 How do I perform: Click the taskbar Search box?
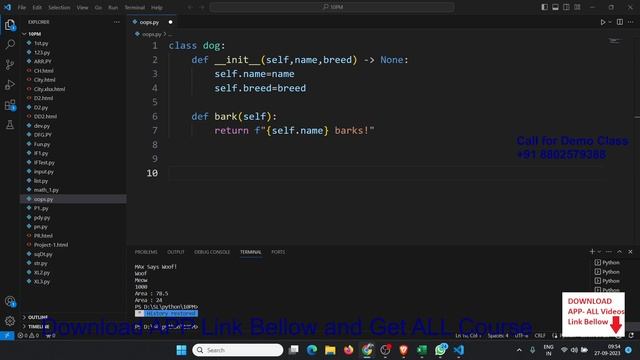pos(238,350)
